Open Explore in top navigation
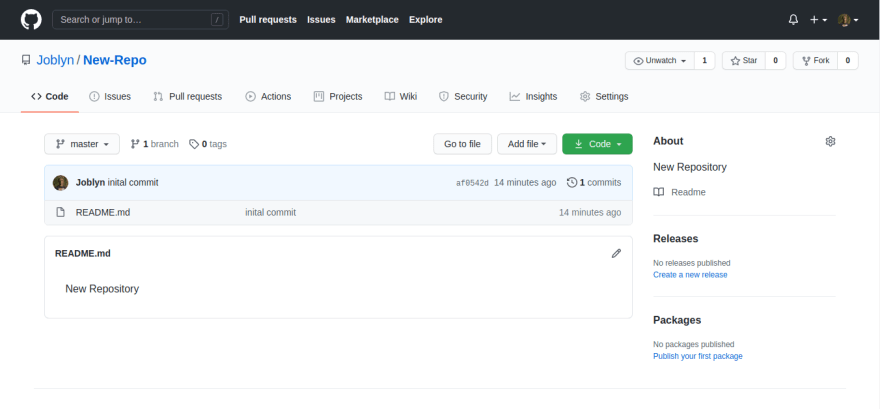 tap(425, 20)
